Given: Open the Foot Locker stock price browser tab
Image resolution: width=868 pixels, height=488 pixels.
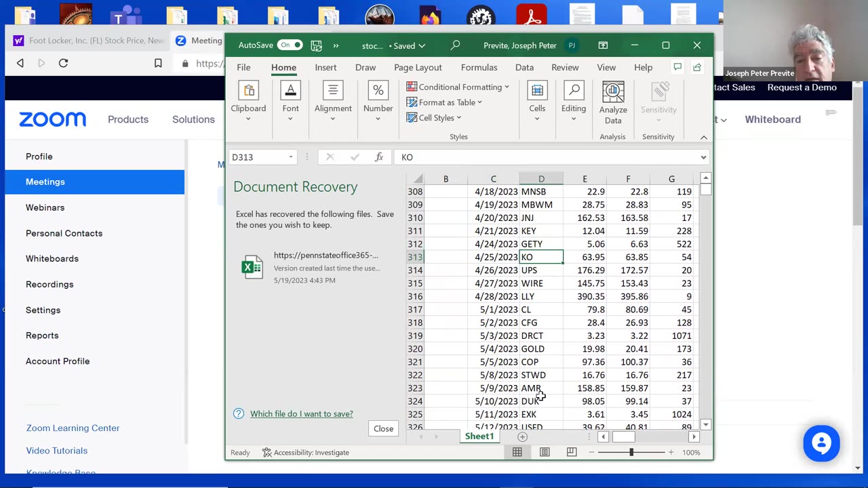Looking at the screenshot, I should [x=88, y=41].
